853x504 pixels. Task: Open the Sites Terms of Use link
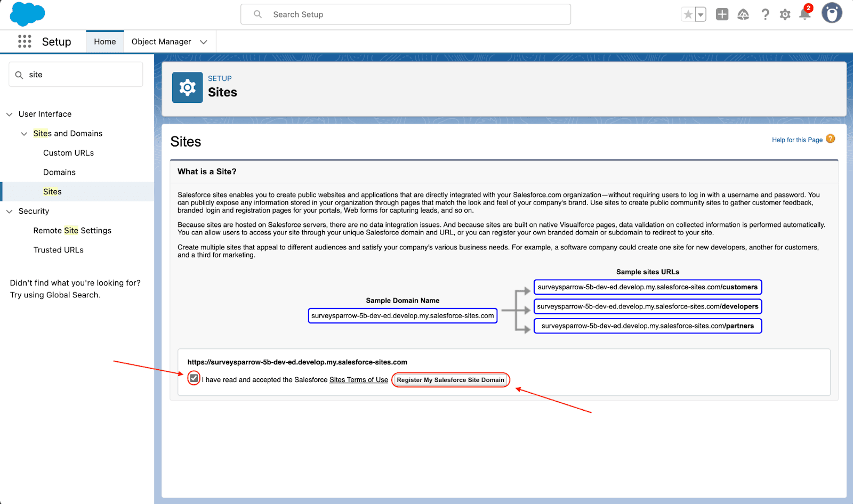(x=358, y=380)
